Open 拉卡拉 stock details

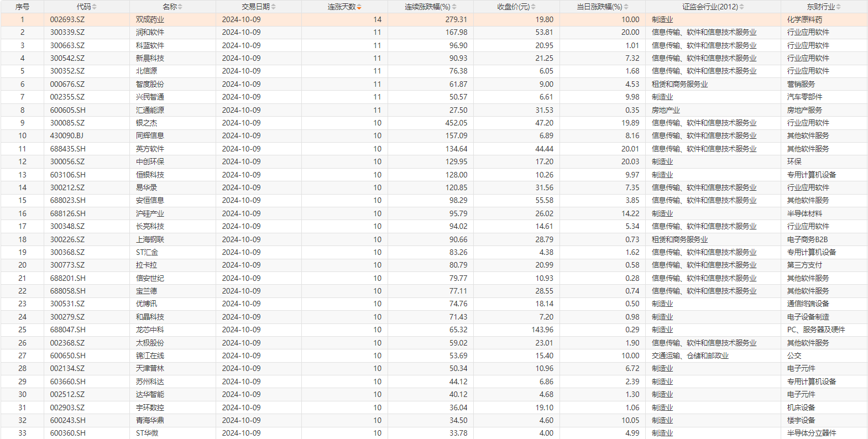pyautogui.click(x=147, y=265)
